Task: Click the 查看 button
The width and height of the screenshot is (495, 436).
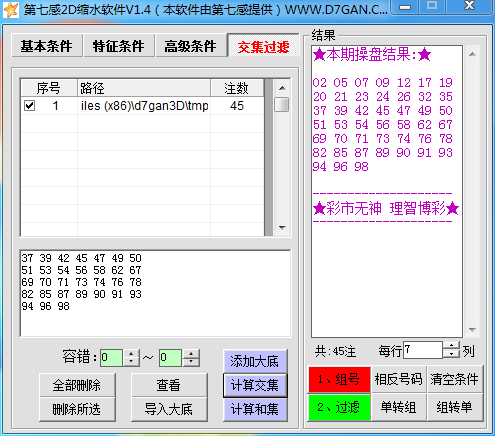Action: click(169, 385)
